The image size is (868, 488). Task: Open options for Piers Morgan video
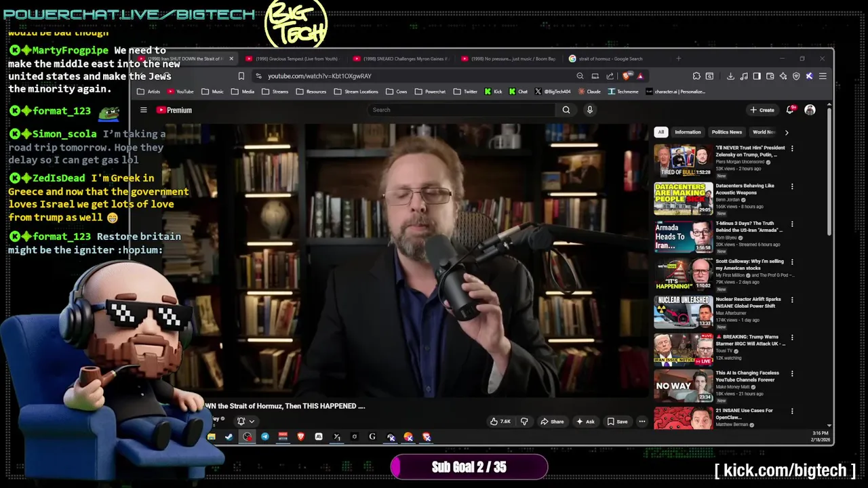792,148
